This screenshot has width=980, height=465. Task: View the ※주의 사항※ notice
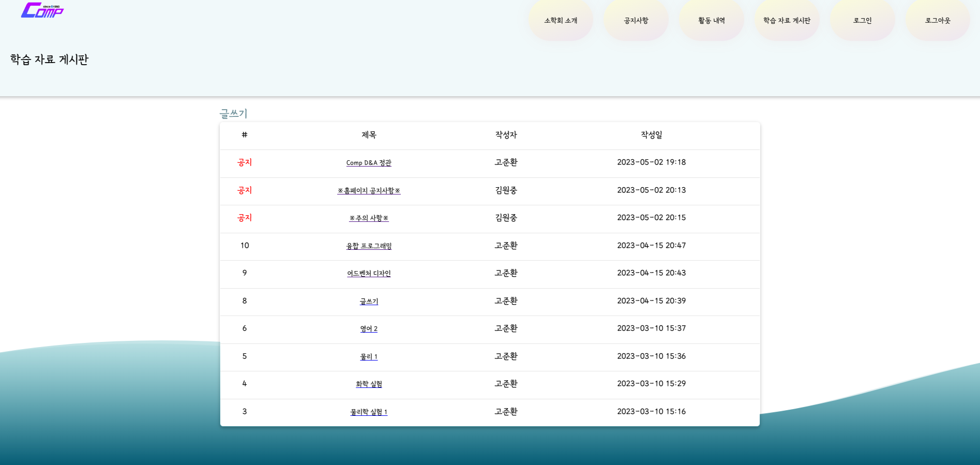pos(369,218)
